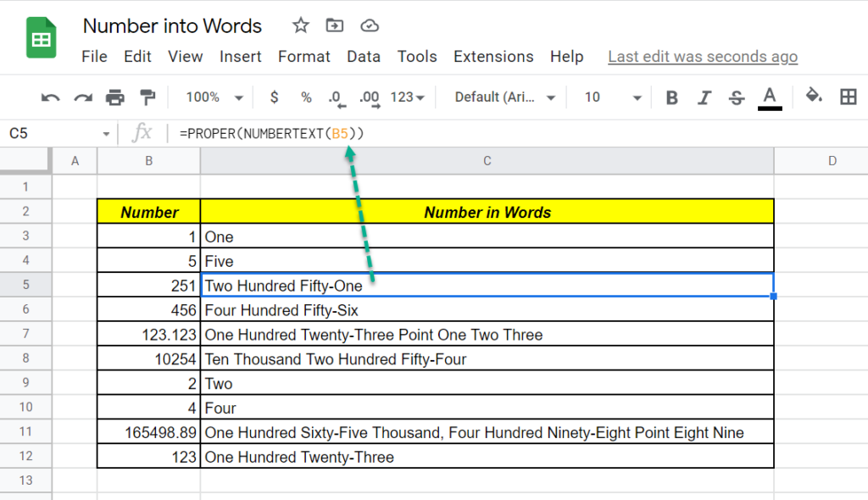This screenshot has height=500, width=868.
Task: Open the File menu
Action: [x=95, y=57]
